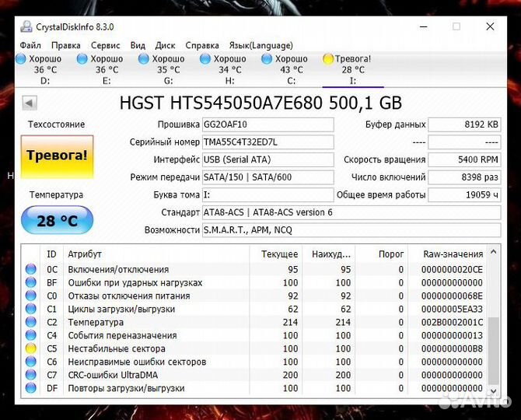Click status orb of row C7
This screenshot has height=420, width=521.
[x=31, y=375]
